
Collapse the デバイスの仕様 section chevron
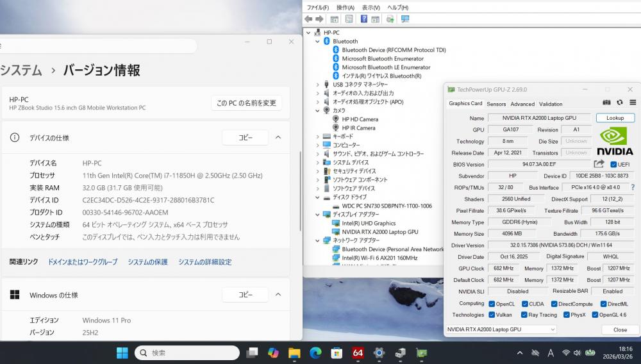278,137
